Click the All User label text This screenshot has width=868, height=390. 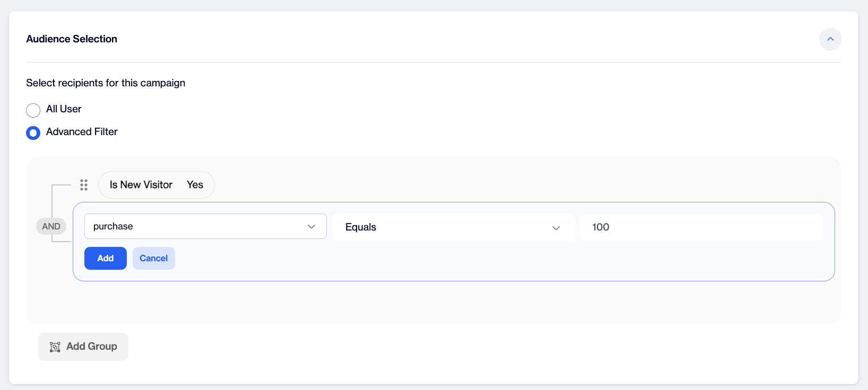click(x=64, y=109)
